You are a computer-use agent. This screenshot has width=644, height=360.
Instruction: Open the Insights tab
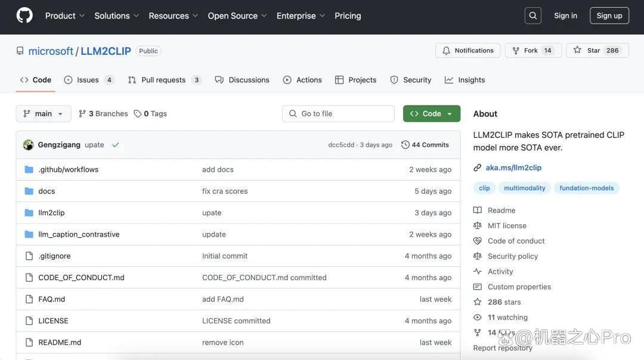point(465,80)
